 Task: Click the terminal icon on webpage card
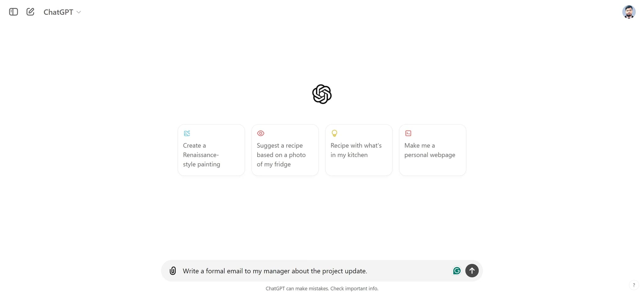coord(408,133)
